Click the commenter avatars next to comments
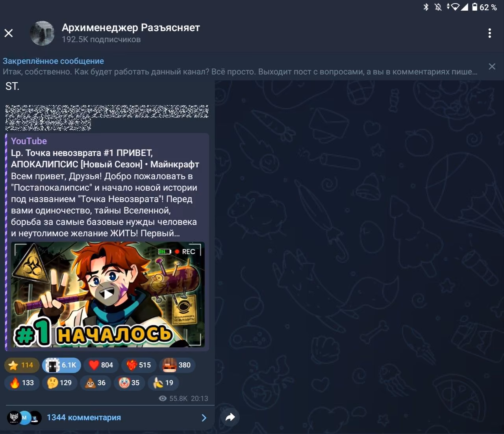 pyautogui.click(x=24, y=417)
